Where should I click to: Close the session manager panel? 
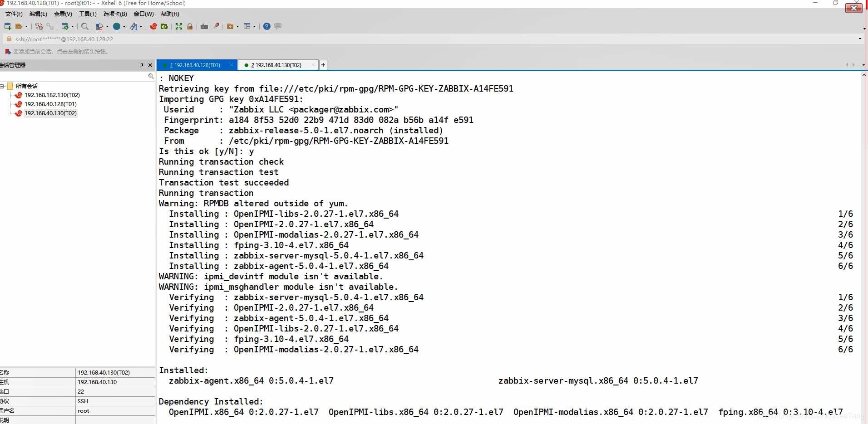(150, 65)
